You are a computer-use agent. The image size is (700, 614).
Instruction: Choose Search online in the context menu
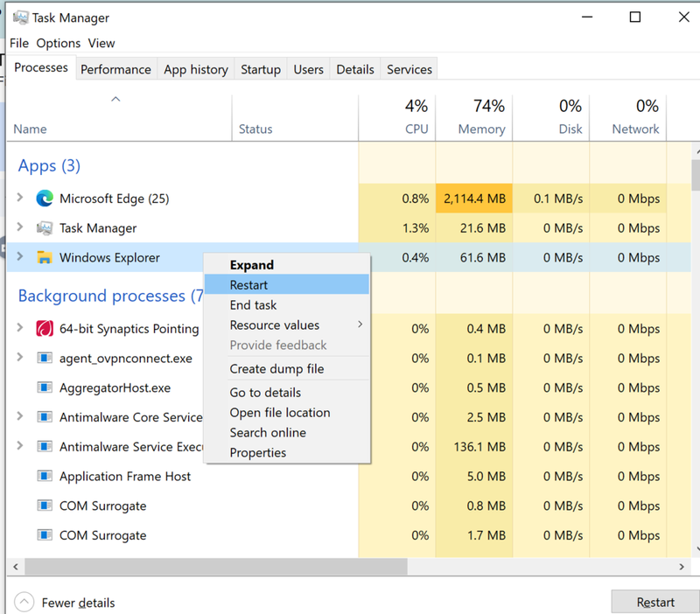tap(287, 432)
